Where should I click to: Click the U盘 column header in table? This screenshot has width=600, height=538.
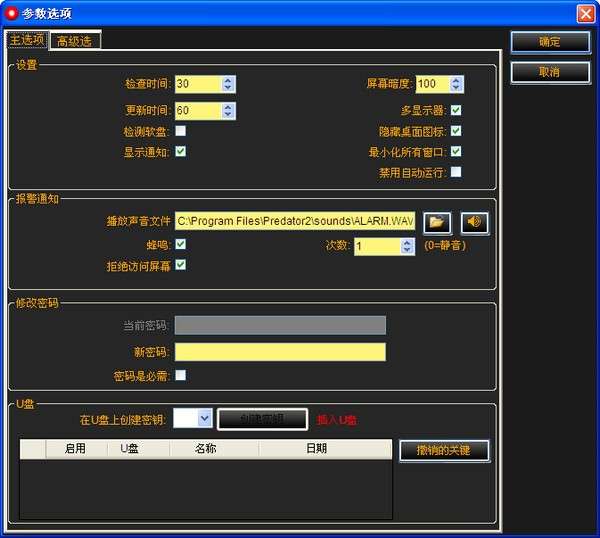139,449
